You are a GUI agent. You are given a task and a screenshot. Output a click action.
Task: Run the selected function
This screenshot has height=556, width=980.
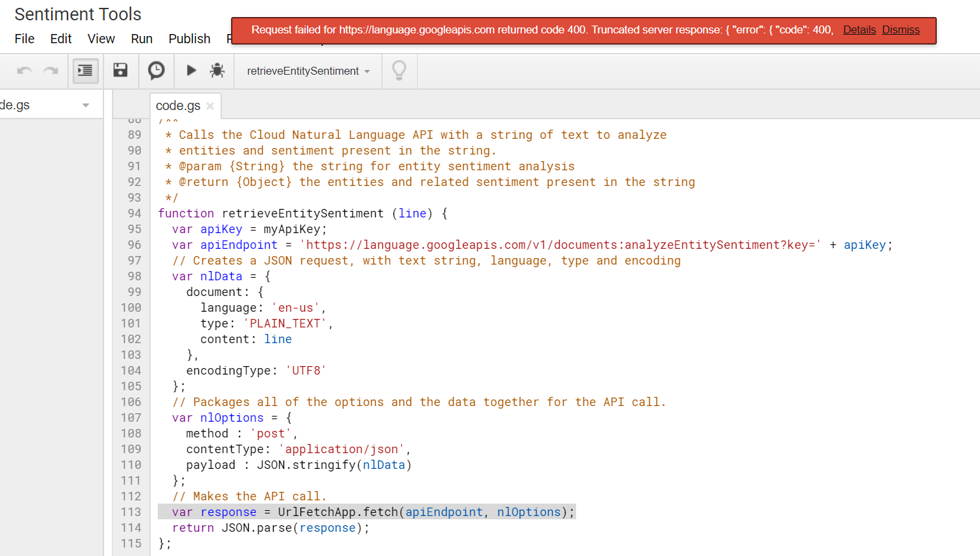191,70
